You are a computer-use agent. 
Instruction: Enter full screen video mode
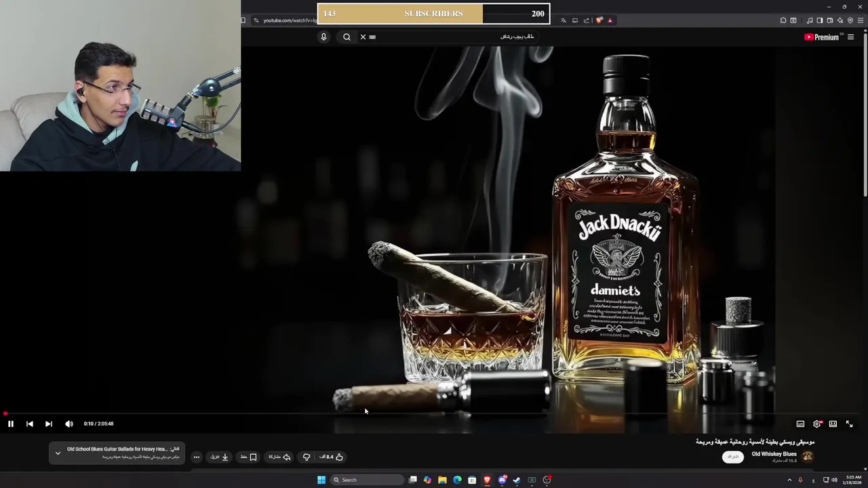pos(849,424)
